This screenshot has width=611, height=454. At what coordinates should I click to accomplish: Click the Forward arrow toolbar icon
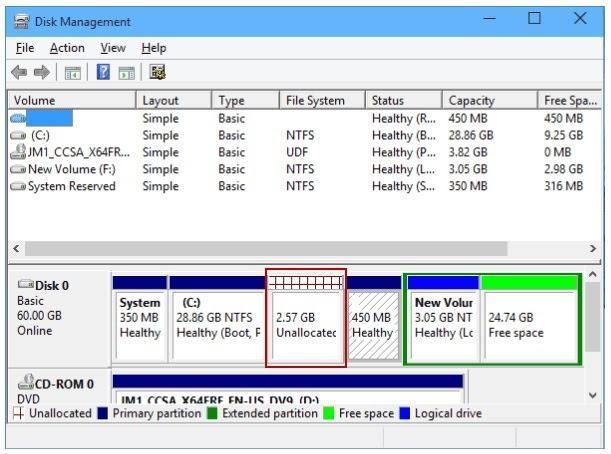pyautogui.click(x=41, y=72)
